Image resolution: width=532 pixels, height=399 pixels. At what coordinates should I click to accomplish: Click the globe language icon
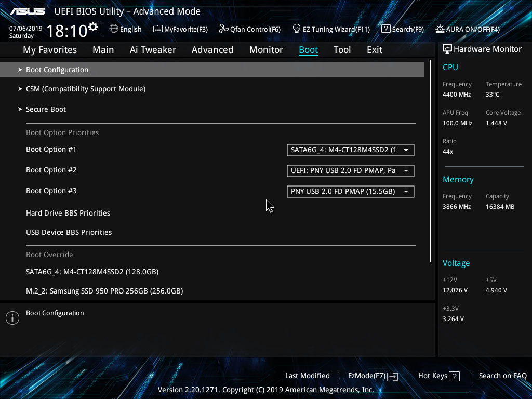pyautogui.click(x=114, y=29)
